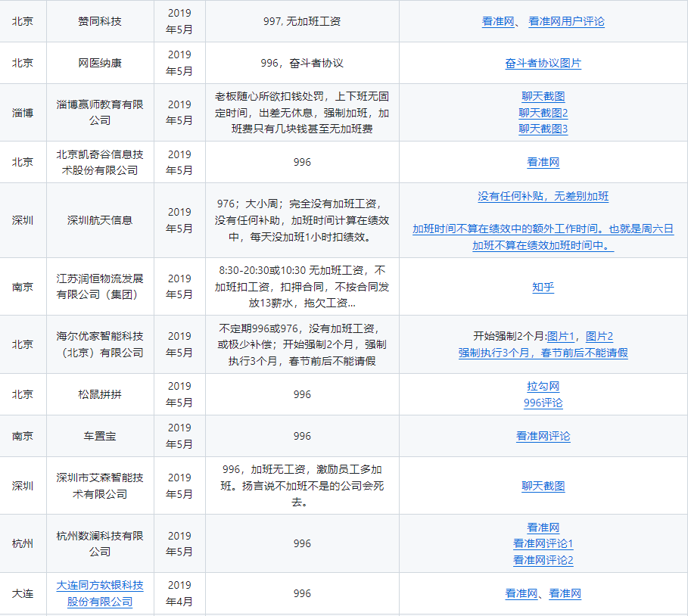Open the 996评论 link
This screenshot has width=688, height=616.
[x=543, y=403]
